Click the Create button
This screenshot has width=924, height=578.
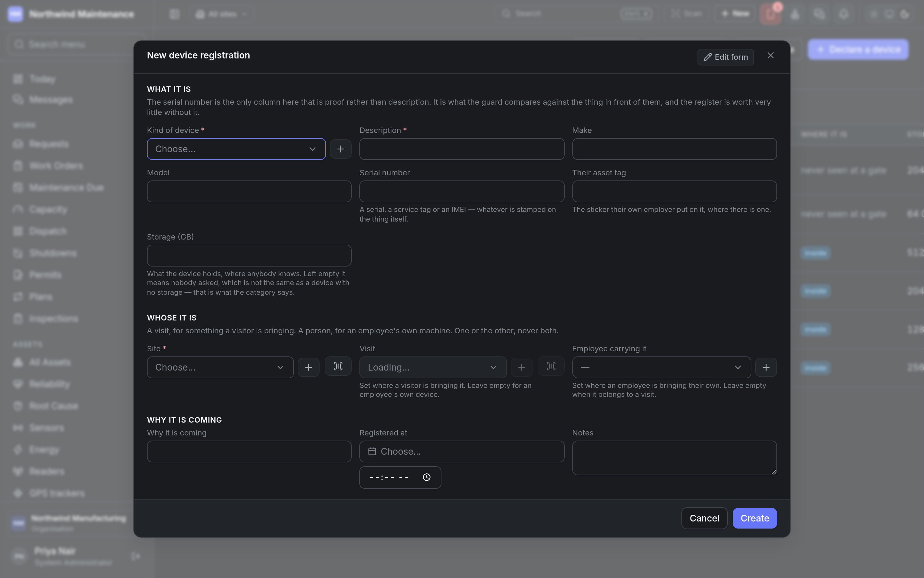755,518
